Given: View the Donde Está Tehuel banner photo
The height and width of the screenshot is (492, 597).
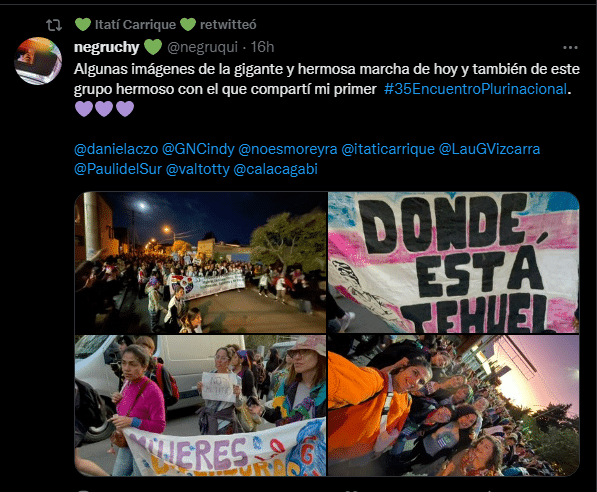Looking at the screenshot, I should click(453, 262).
